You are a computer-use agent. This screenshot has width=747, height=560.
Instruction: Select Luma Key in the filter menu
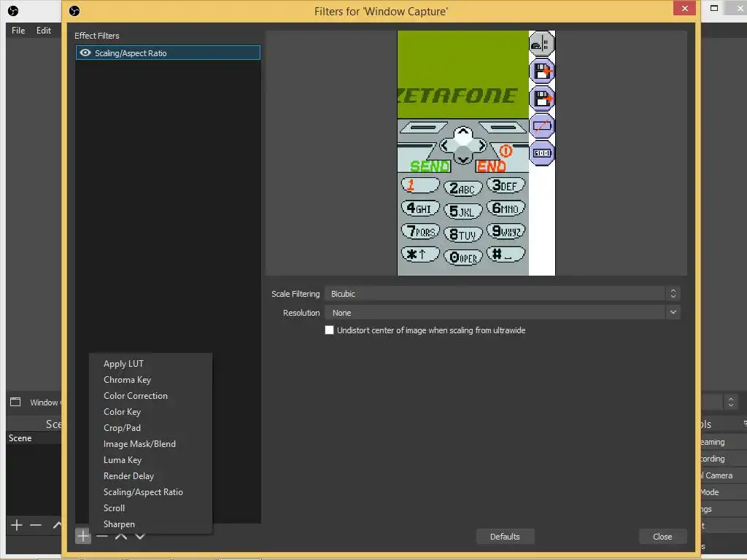pyautogui.click(x=123, y=460)
